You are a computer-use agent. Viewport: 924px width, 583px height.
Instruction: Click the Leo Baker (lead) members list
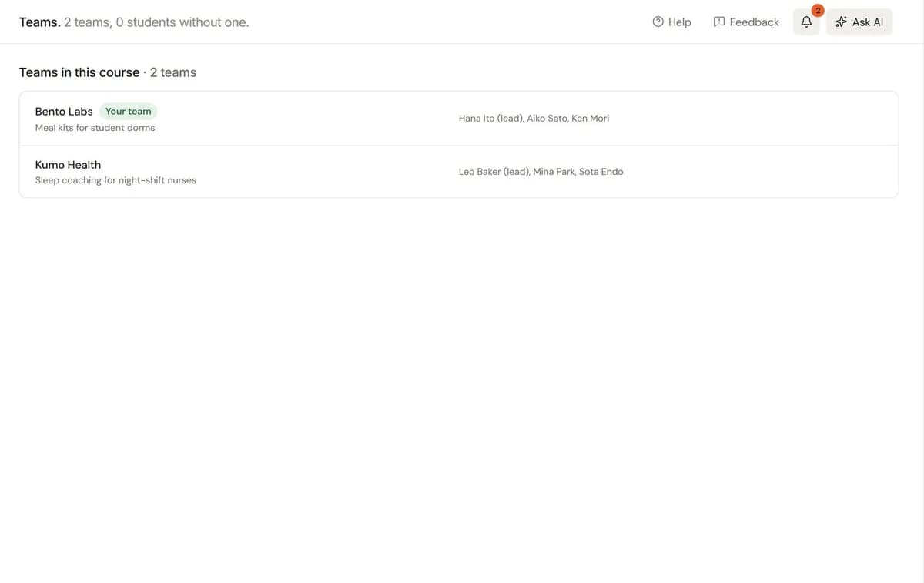541,172
